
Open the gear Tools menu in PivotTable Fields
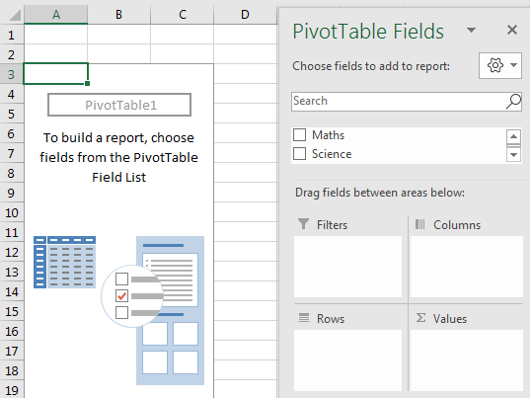coord(499,65)
